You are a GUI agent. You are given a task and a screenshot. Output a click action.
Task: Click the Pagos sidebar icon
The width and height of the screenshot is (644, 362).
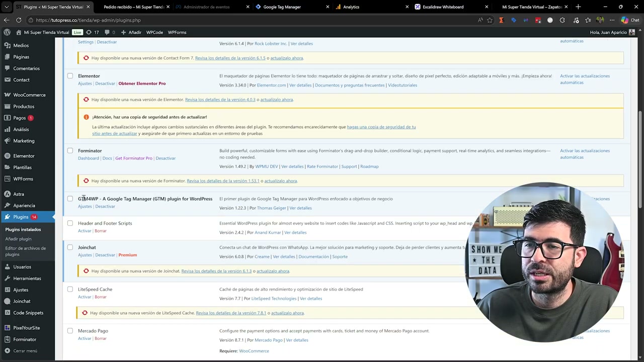tap(7, 118)
